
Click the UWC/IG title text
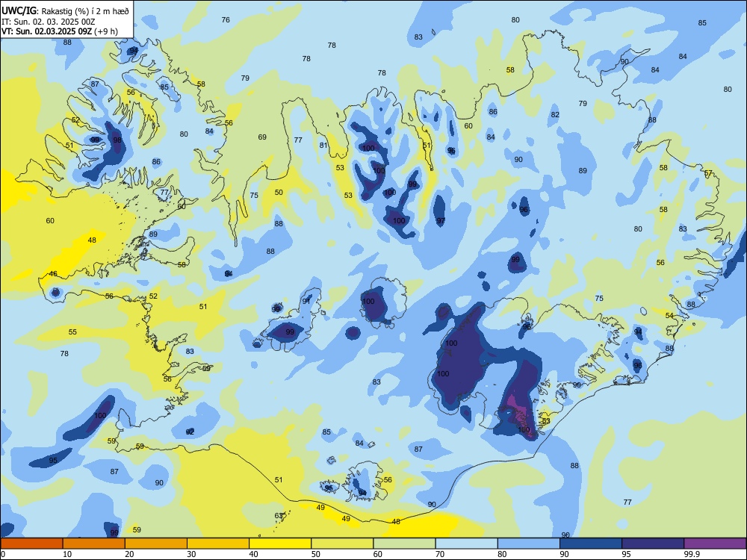pyautogui.click(x=19, y=10)
